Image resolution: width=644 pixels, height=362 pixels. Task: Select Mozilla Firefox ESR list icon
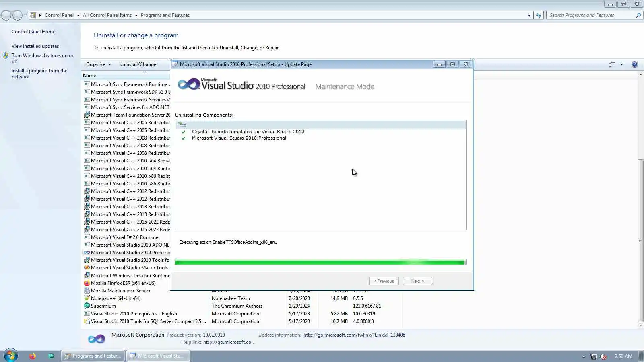87,283
